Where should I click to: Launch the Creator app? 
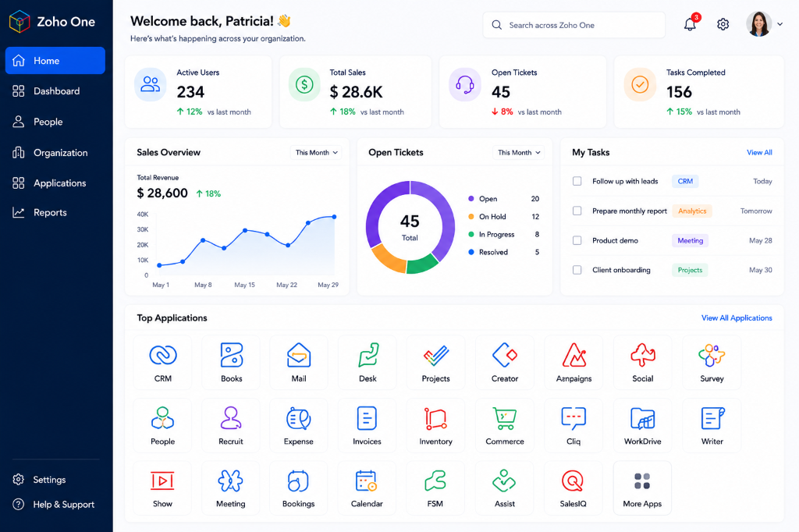pos(505,362)
